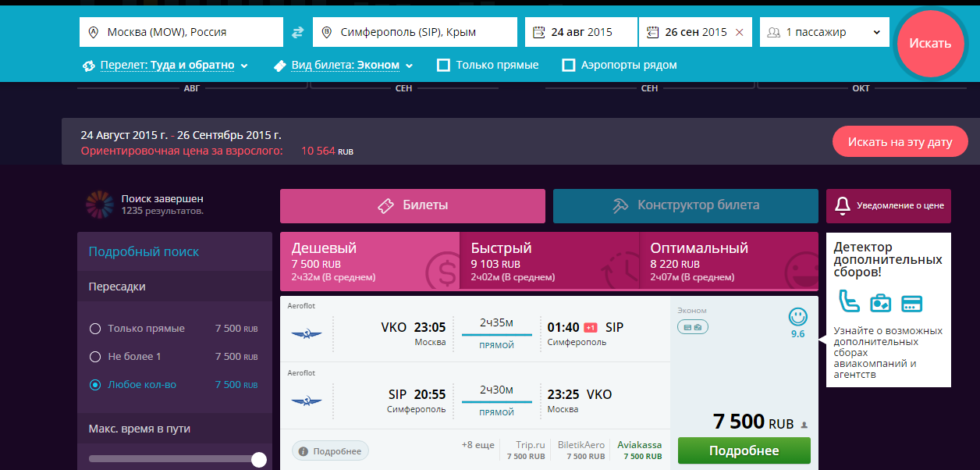Open the Вид билета: Эконом dropdown
This screenshot has width=980, height=470.
point(344,66)
